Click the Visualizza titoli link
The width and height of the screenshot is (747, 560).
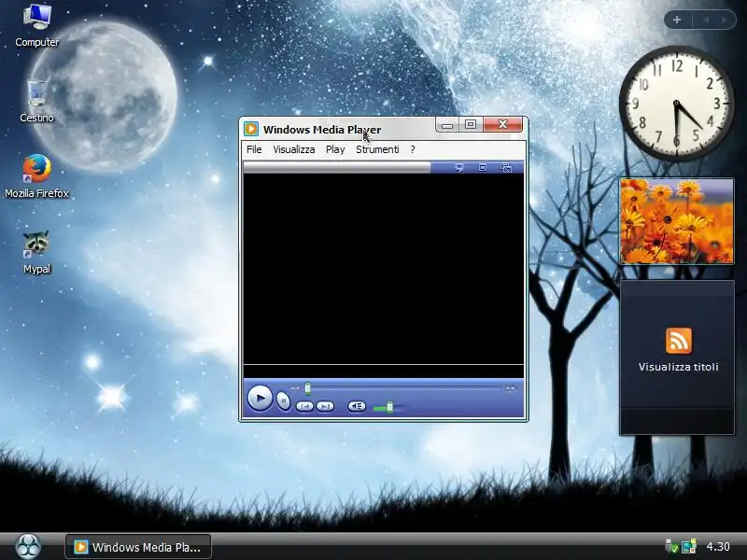[x=679, y=367]
